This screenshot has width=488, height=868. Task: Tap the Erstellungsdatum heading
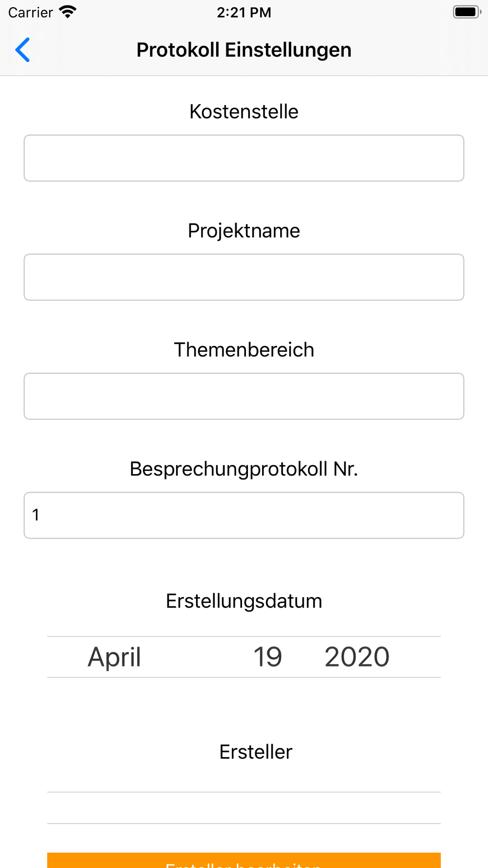click(x=244, y=601)
